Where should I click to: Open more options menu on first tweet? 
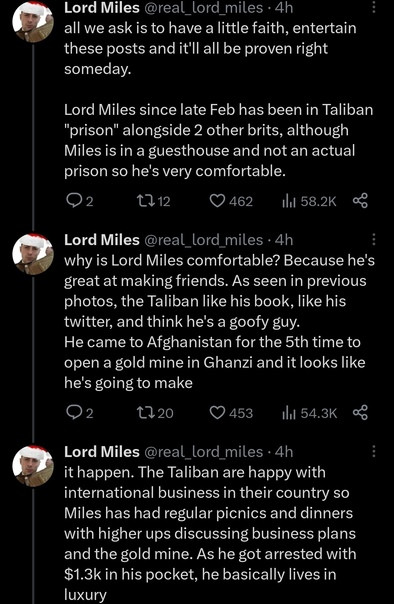pos(373,7)
